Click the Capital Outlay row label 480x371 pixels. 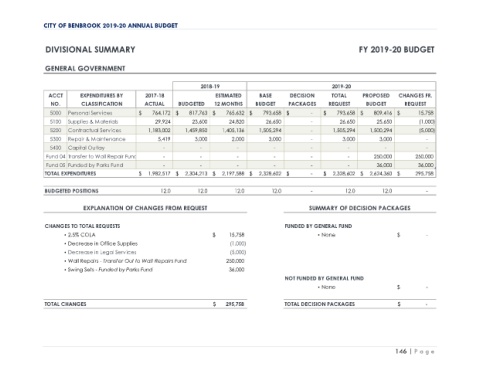[86, 148]
